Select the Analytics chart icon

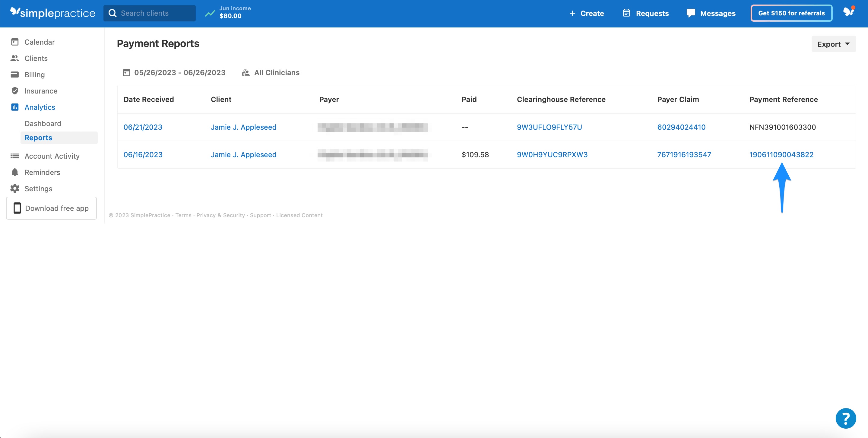tap(15, 107)
